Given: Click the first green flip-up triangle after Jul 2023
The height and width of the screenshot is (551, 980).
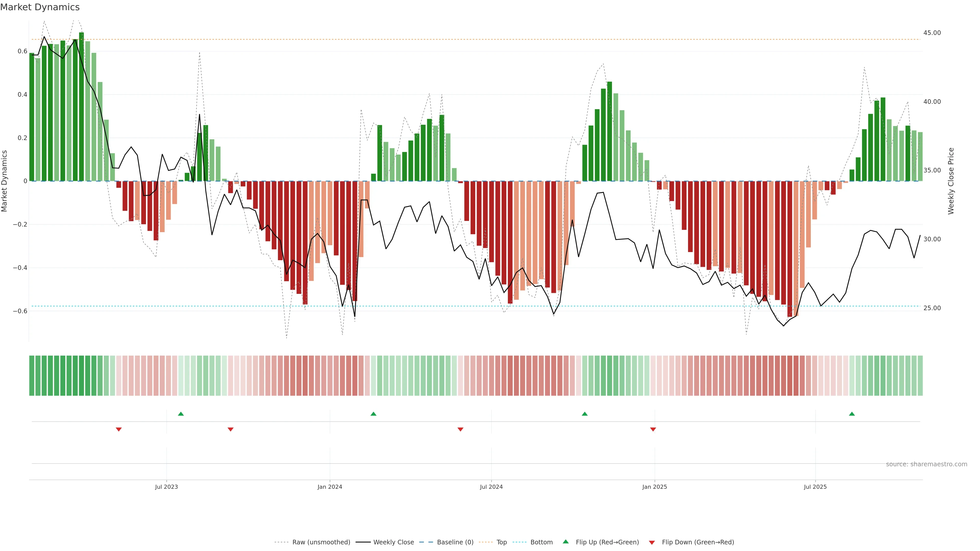Looking at the screenshot, I should coord(181,414).
